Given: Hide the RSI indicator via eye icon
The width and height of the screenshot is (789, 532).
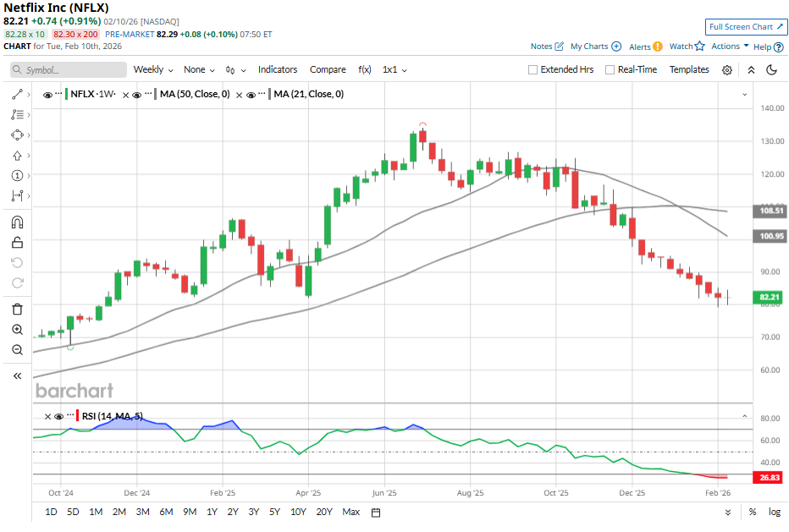Looking at the screenshot, I should 58,416.
